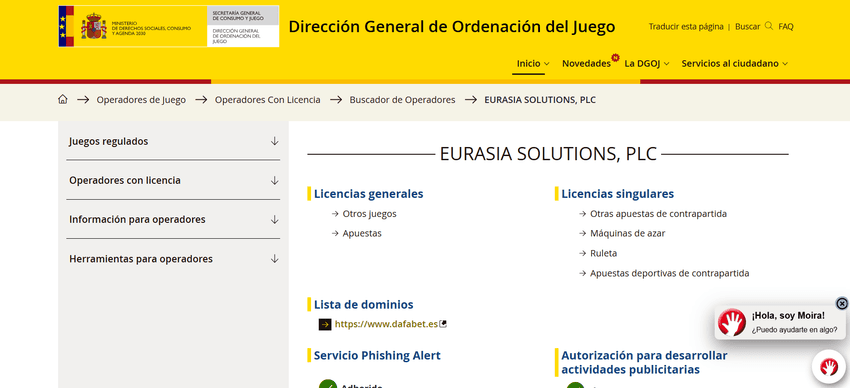Screen dimensions: 850x388
Task: Open Servicios al ciudadano dropdown
Action: coord(735,63)
